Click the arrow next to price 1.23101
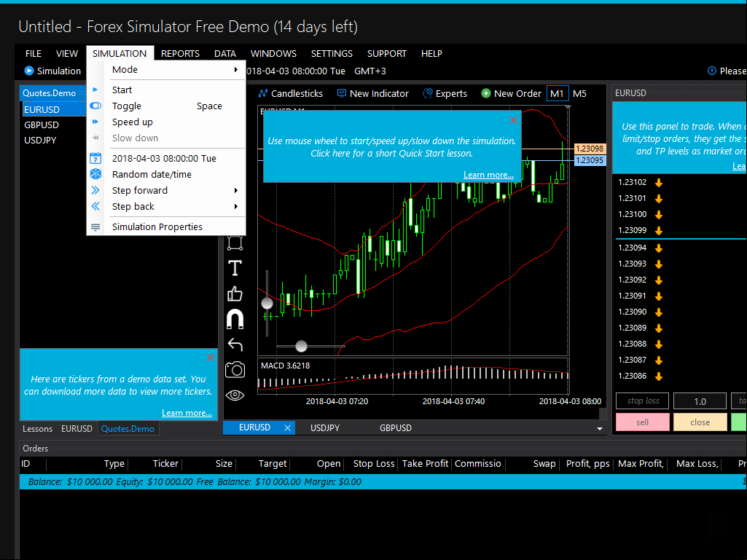The height and width of the screenshot is (560, 747). click(659, 199)
